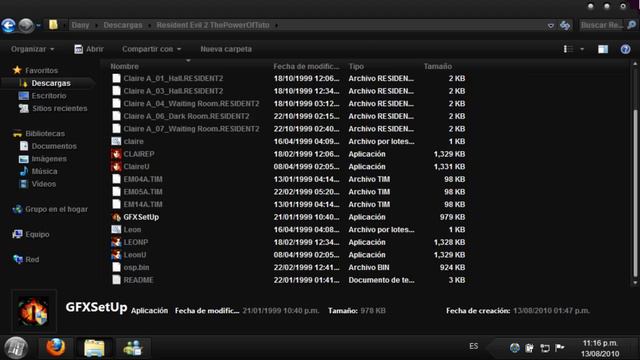Click the ES language indicator
This screenshot has width=640, height=360.
tap(473, 346)
